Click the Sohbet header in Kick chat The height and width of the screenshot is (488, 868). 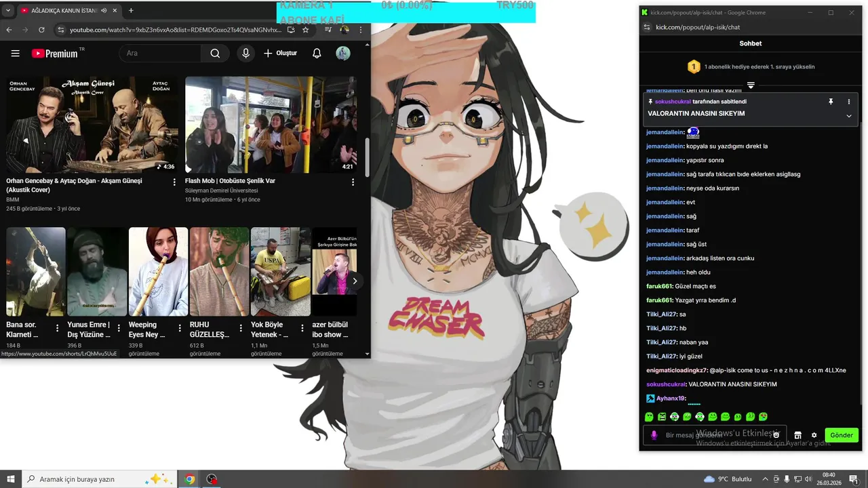click(x=751, y=43)
